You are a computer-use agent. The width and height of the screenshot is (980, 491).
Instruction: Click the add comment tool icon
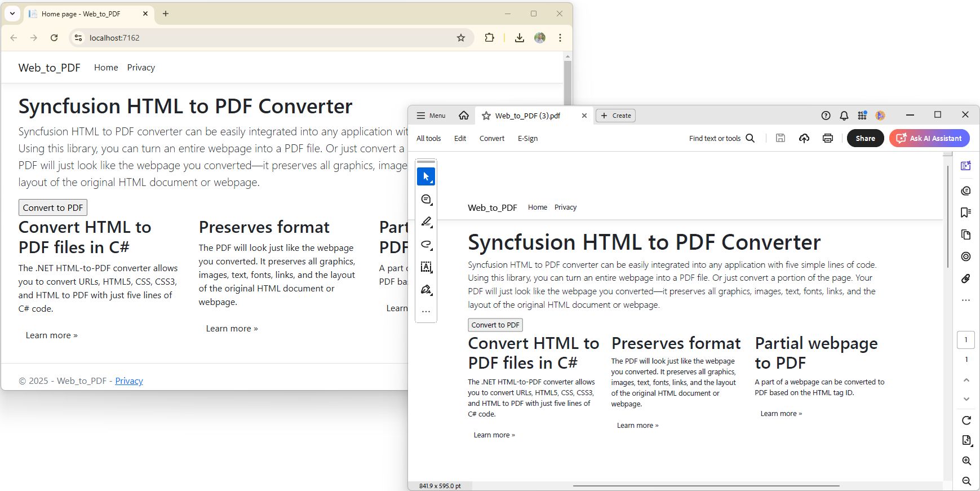coord(426,200)
